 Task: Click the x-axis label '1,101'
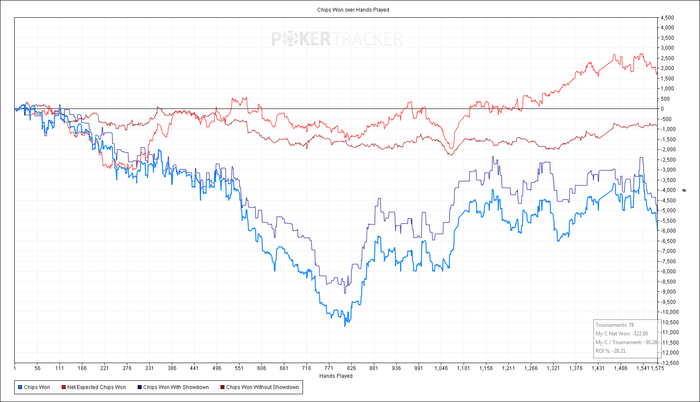pos(463,368)
